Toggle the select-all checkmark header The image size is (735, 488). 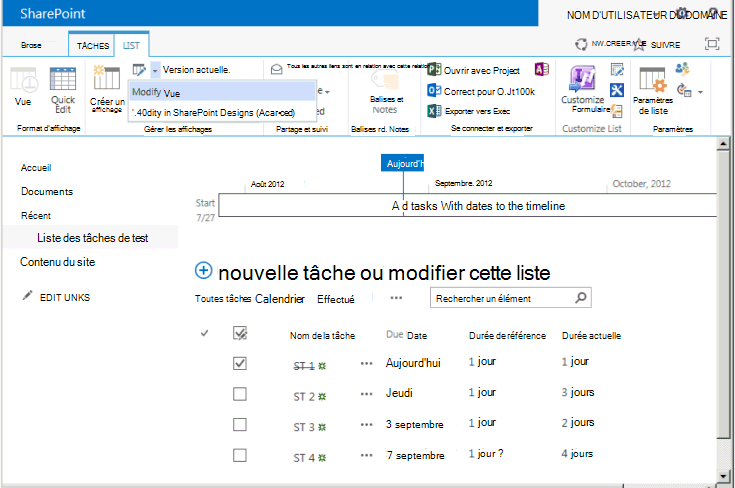pyautogui.click(x=204, y=333)
